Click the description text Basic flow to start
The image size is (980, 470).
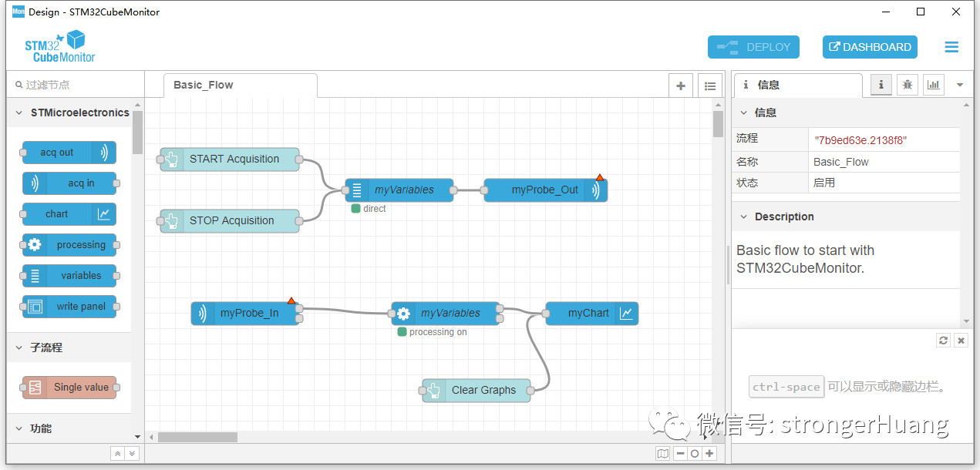click(805, 260)
